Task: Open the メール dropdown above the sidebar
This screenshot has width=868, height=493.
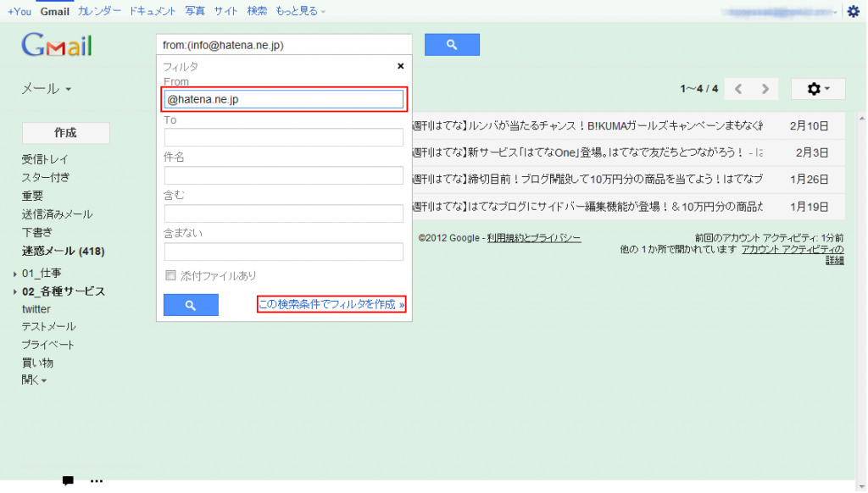Action: tap(47, 88)
